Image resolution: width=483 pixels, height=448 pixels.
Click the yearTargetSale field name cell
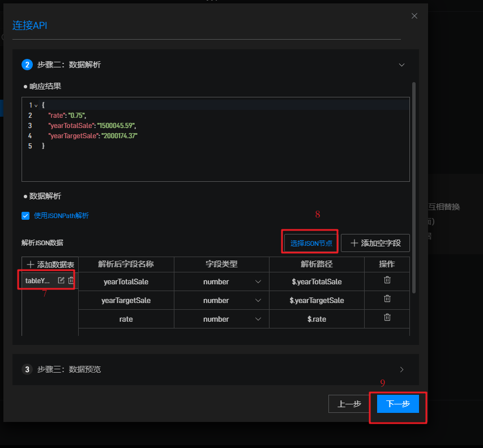[126, 300]
